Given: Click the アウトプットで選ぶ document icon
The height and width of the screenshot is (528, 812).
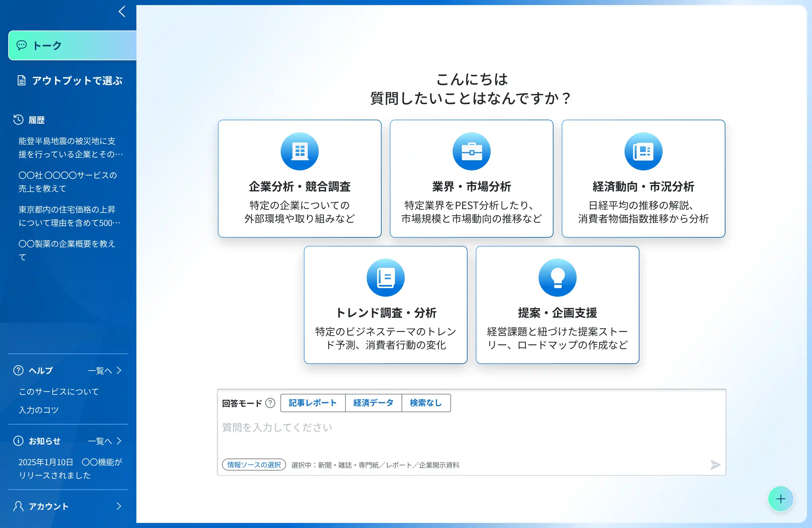Looking at the screenshot, I should [x=22, y=81].
